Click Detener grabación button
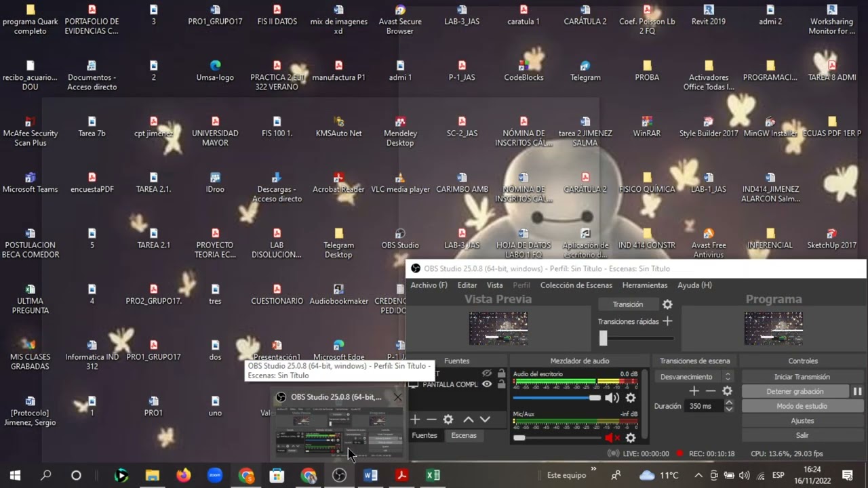Viewport: 868px width, 488px height. (795, 391)
